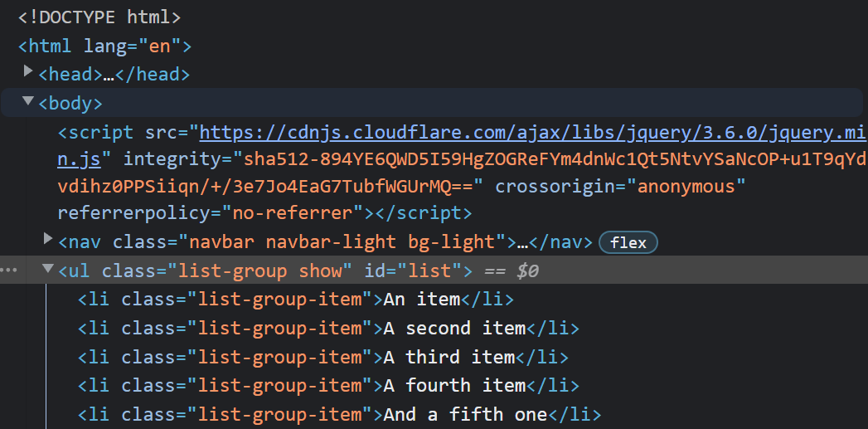Select the "A second item" li row
The width and height of the screenshot is (868, 429).
pyautogui.click(x=329, y=329)
